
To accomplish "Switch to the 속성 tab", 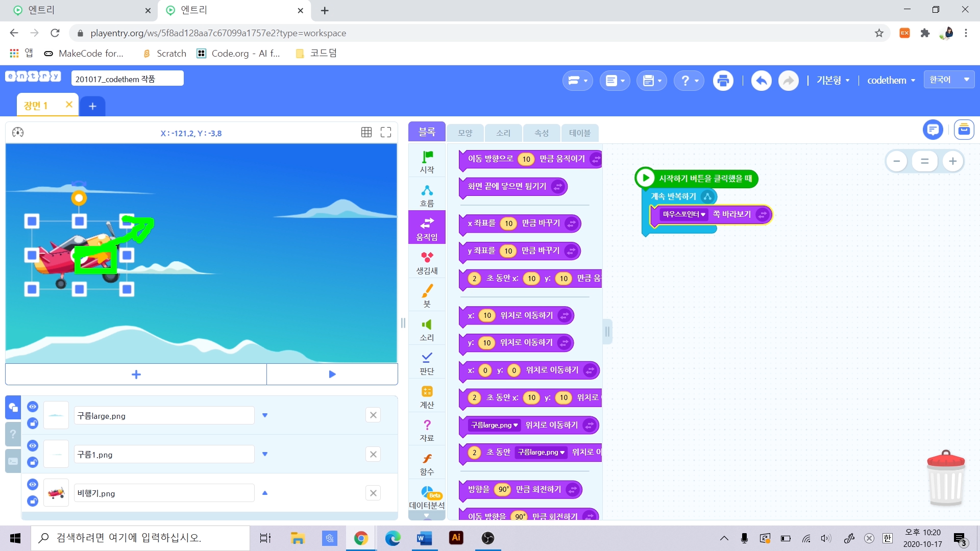I will [541, 133].
